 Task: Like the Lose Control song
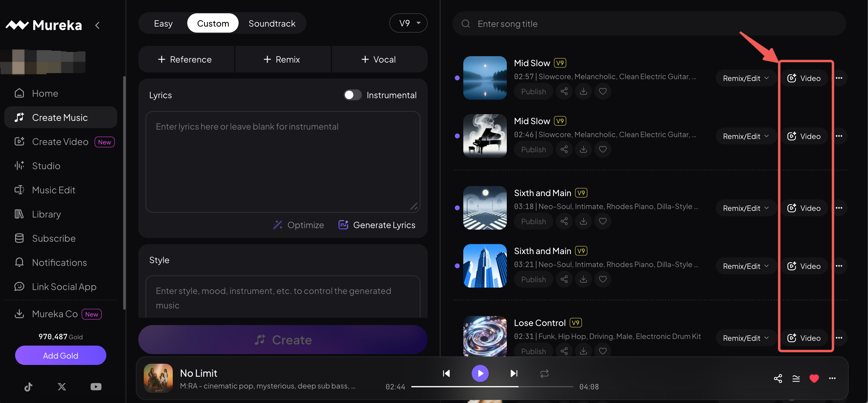coord(603,351)
